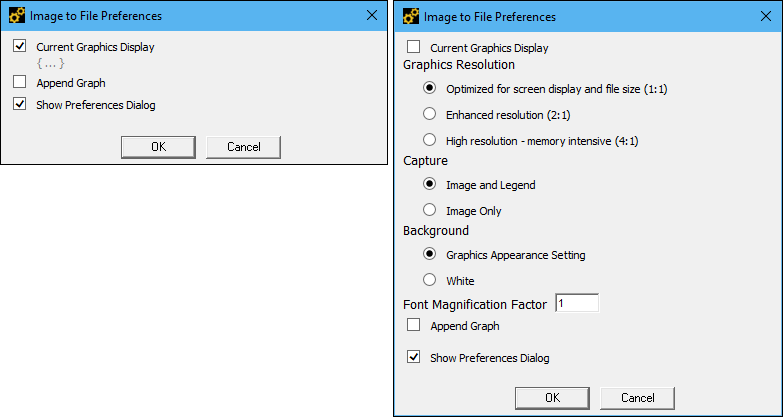Image resolution: width=783 pixels, height=417 pixels.
Task: Confirm with OK in the collapsed dialog
Action: 158,147
